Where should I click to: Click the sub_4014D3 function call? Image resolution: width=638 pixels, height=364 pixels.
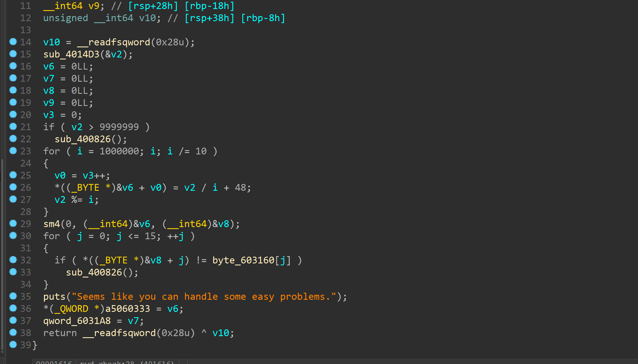[71, 54]
